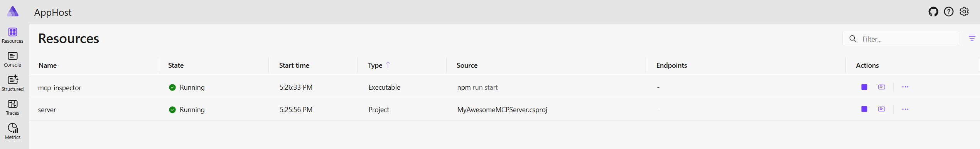Screen dimensions: 980x149
Task: View console logs for mcp-inspector
Action: (x=881, y=87)
